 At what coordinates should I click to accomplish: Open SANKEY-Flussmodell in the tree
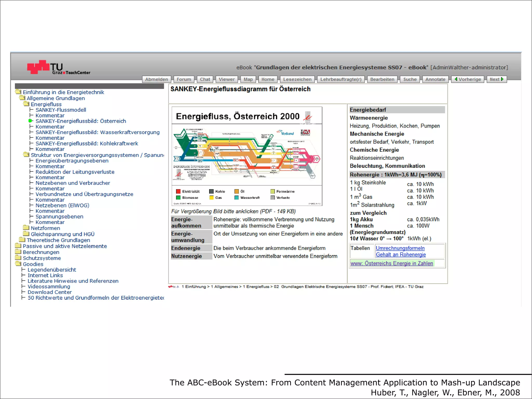coord(61,110)
